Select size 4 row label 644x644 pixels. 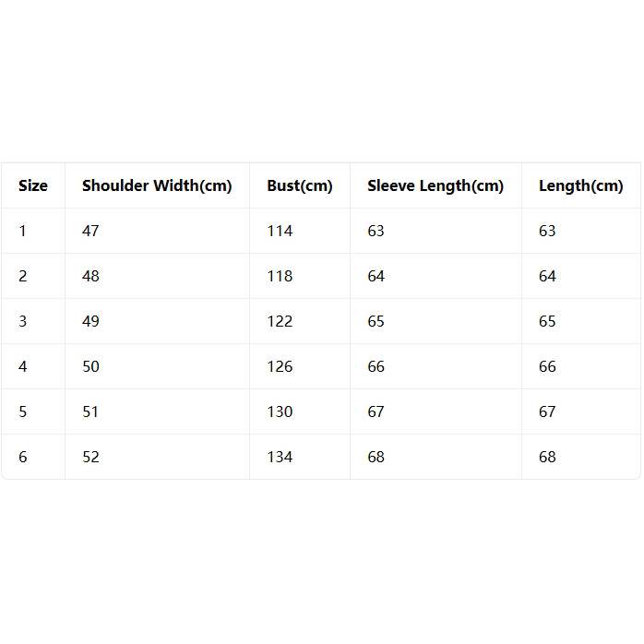(x=22, y=366)
